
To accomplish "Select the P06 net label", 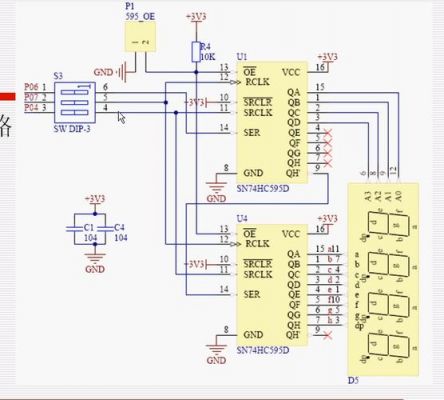I will [x=31, y=87].
